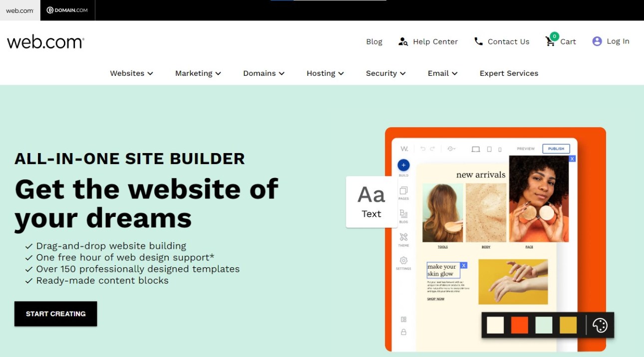Click the 'ALL-IN-ONE SITE BUILDER' heading

point(130,159)
